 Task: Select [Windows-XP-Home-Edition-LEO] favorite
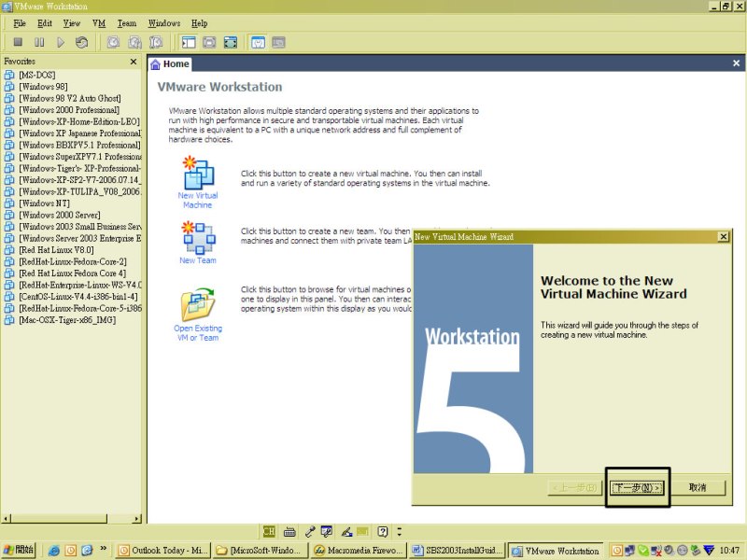pyautogui.click(x=79, y=121)
